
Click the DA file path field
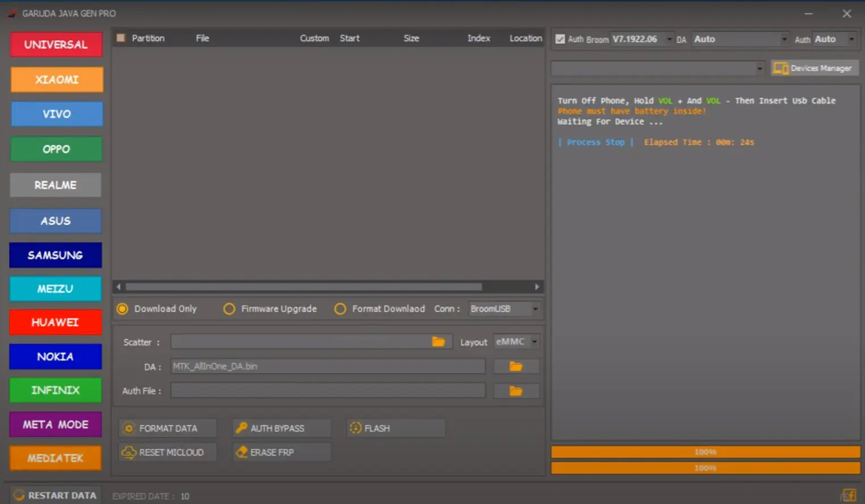tap(328, 367)
